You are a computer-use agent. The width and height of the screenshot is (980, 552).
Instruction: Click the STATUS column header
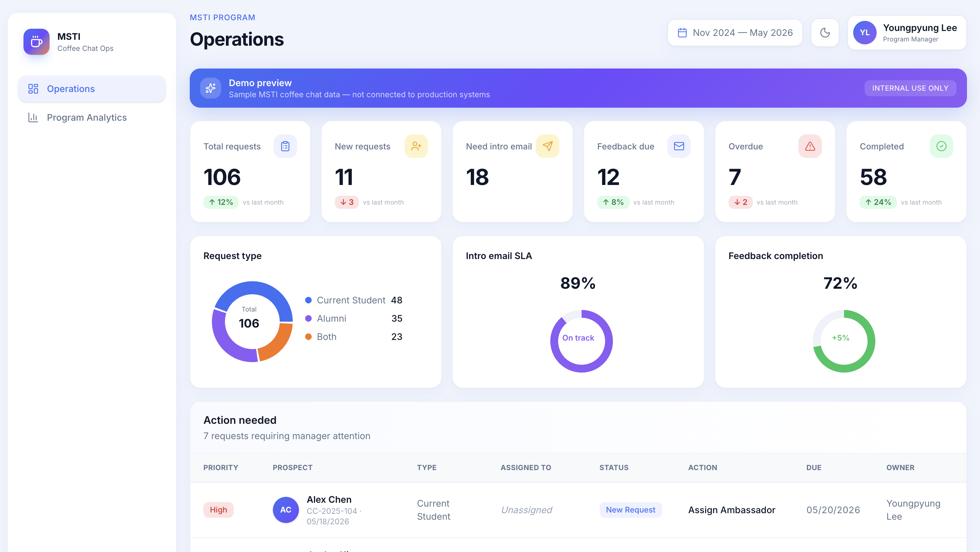pyautogui.click(x=614, y=468)
